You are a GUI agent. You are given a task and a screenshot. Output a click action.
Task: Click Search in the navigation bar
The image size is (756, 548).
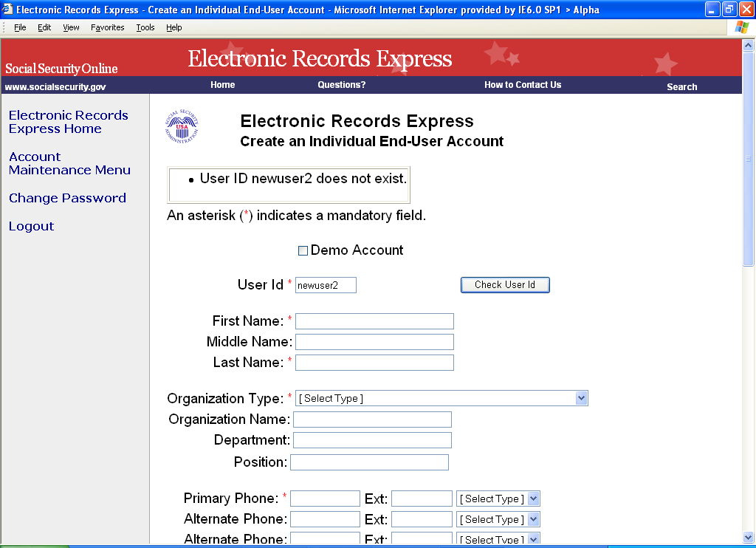(681, 87)
